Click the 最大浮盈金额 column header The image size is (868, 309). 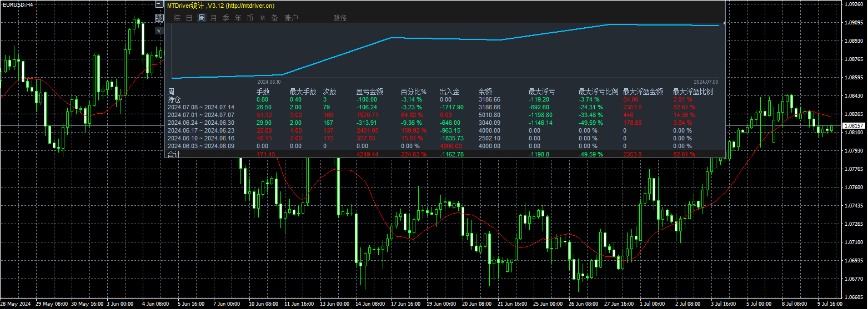click(643, 92)
